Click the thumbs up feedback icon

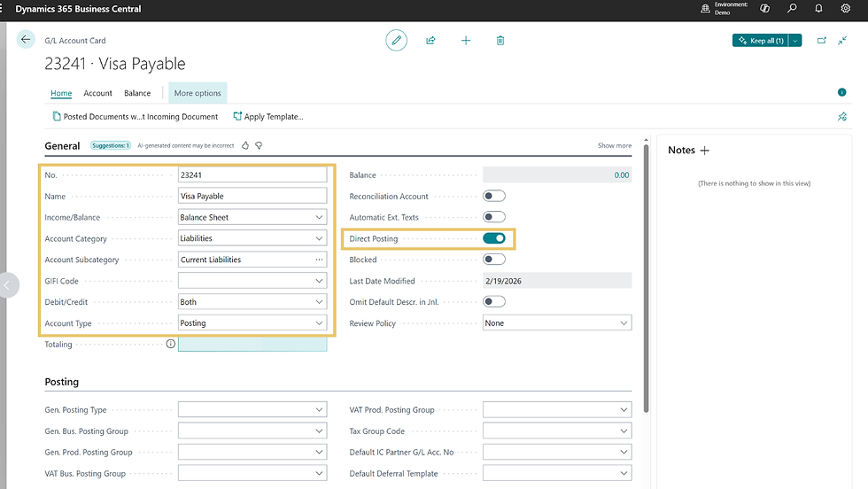[245, 145]
